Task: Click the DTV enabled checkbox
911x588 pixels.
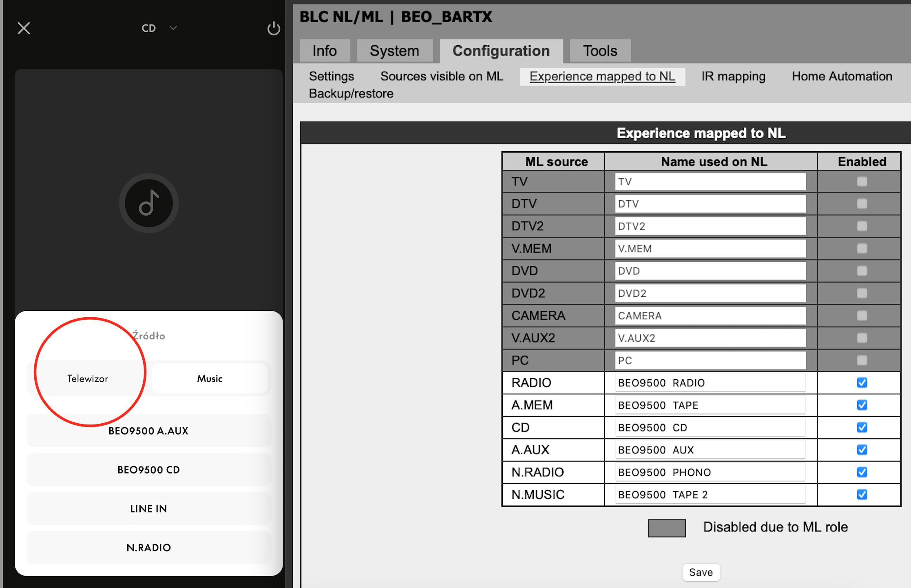Action: 862,204
